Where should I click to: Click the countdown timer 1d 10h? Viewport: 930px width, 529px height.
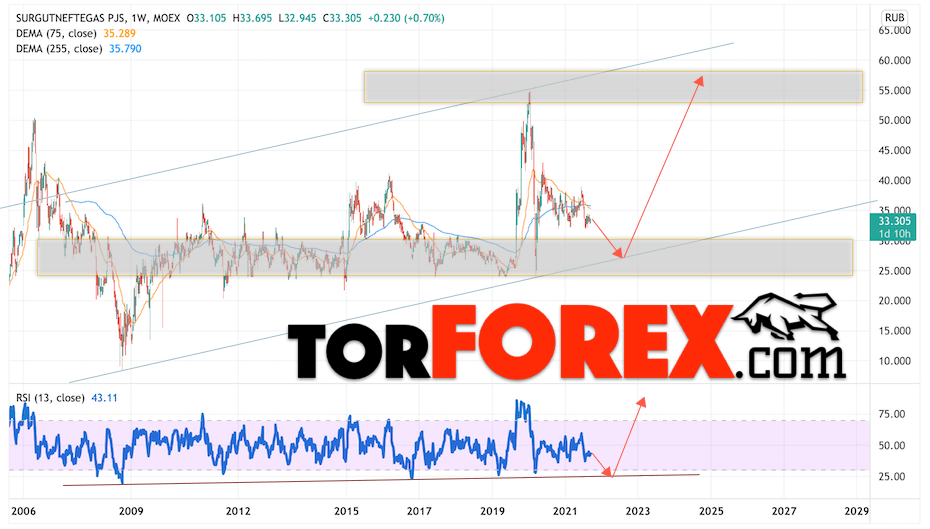coord(894,234)
